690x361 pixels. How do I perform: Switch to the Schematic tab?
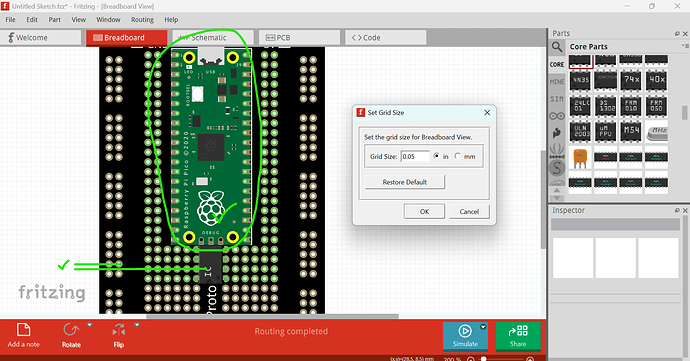pyautogui.click(x=213, y=38)
